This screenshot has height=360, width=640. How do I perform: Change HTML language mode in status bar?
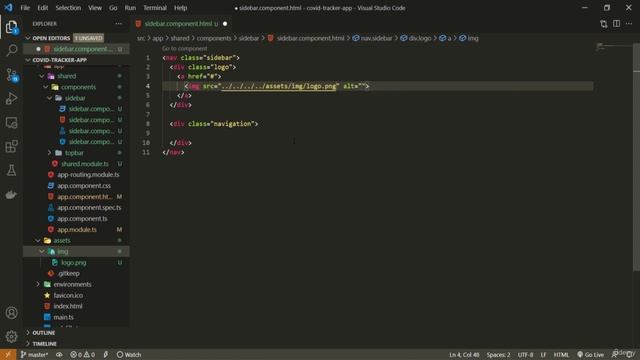[x=561, y=355]
